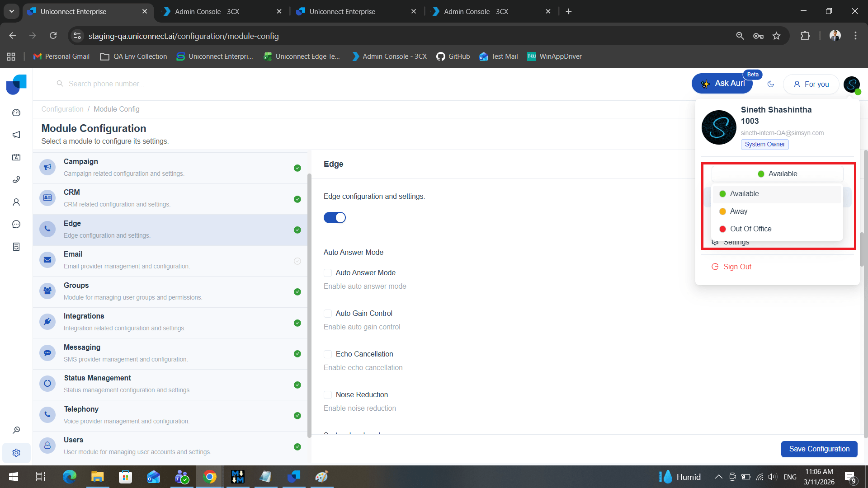The width and height of the screenshot is (868, 488).
Task: Click the contacts person sidebar icon
Action: (x=16, y=202)
